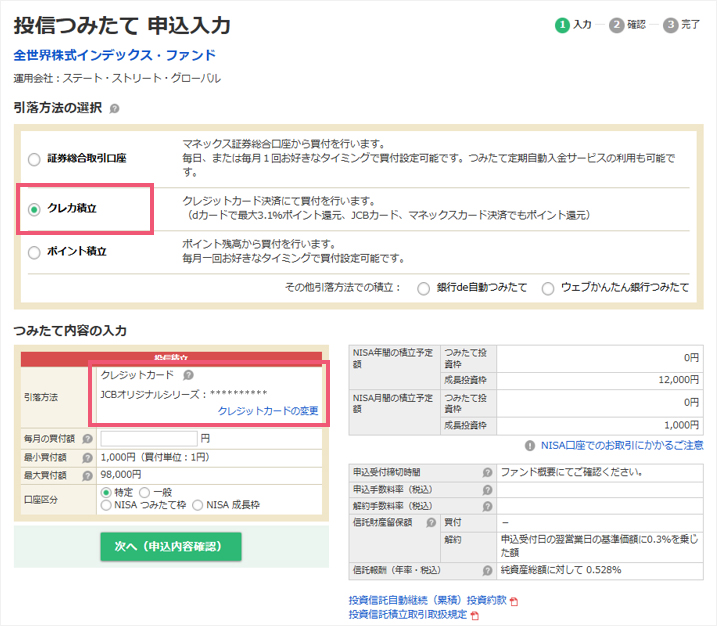The height and width of the screenshot is (626, 717).
Task: Select ポイント積立 radio option
Action: pos(34,252)
